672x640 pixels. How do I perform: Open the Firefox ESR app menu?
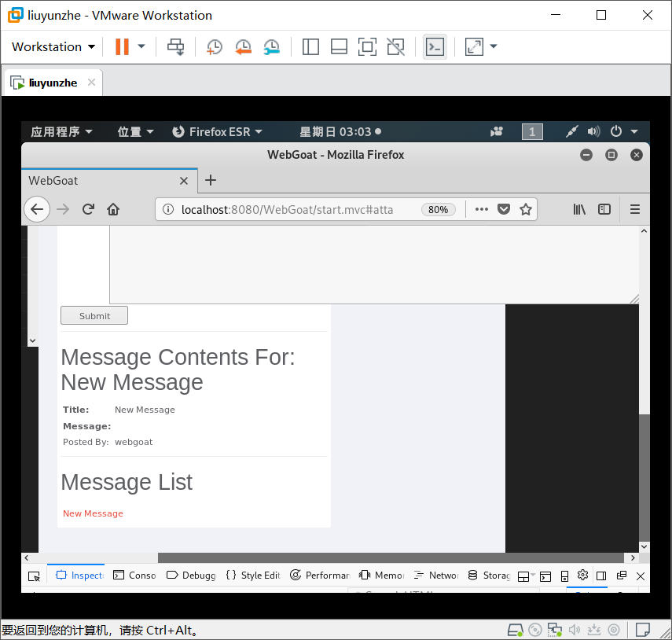[x=217, y=131]
